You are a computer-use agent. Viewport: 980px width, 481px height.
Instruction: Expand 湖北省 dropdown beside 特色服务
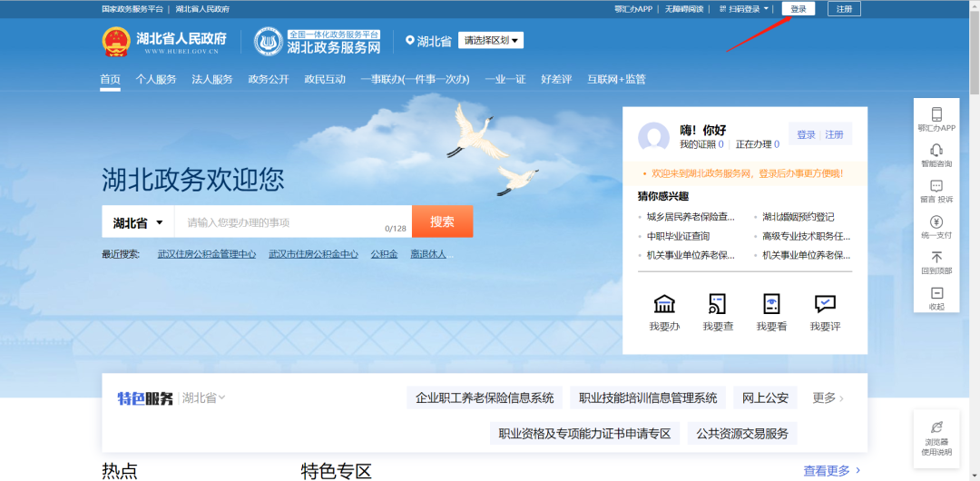click(x=204, y=398)
